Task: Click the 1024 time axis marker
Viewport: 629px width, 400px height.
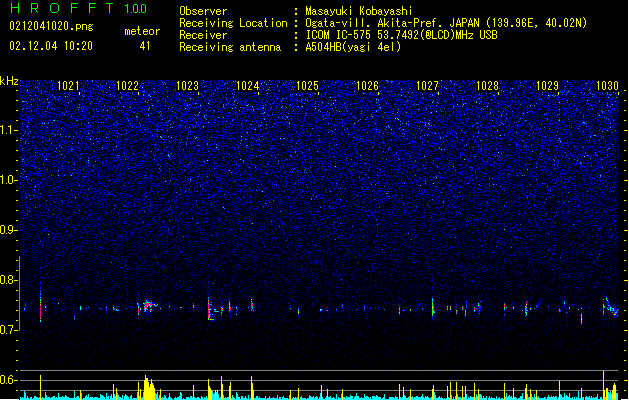Action: point(248,86)
